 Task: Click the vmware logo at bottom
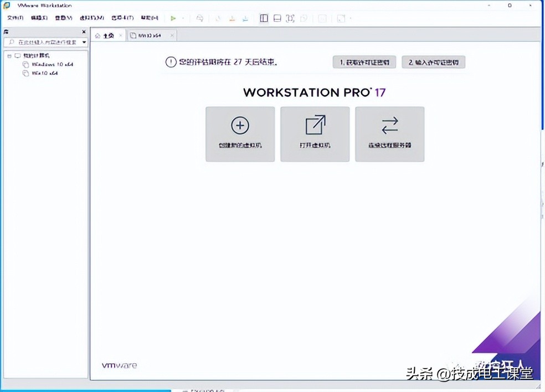pos(119,365)
